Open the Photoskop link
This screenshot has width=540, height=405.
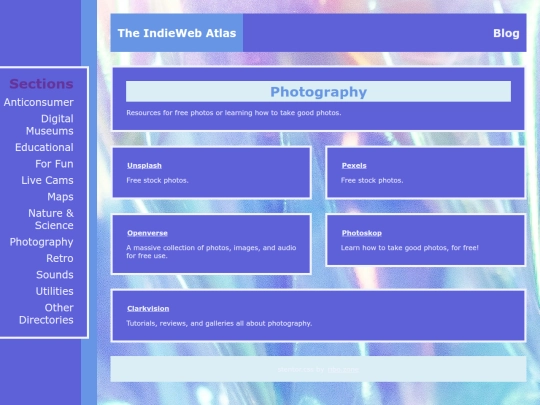[x=362, y=233]
